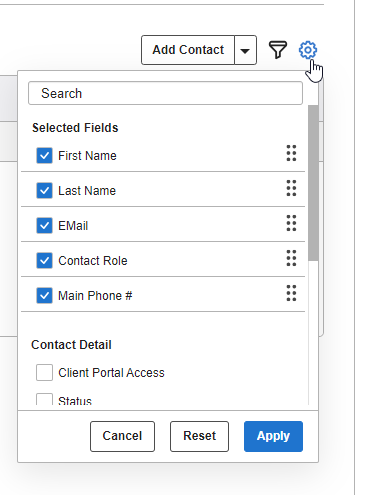Screen dimensions: 375x495
Task: Select the EMail row drag handle
Action: 291,223
